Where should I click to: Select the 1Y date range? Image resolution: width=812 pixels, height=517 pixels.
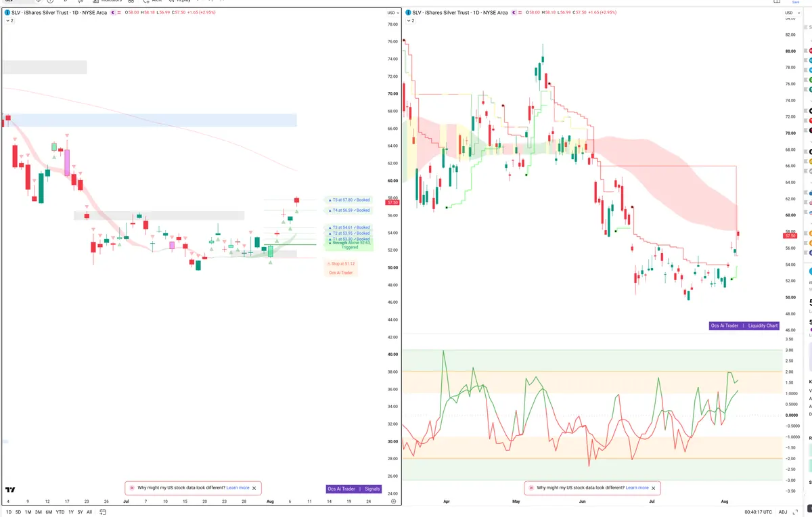[71, 512]
